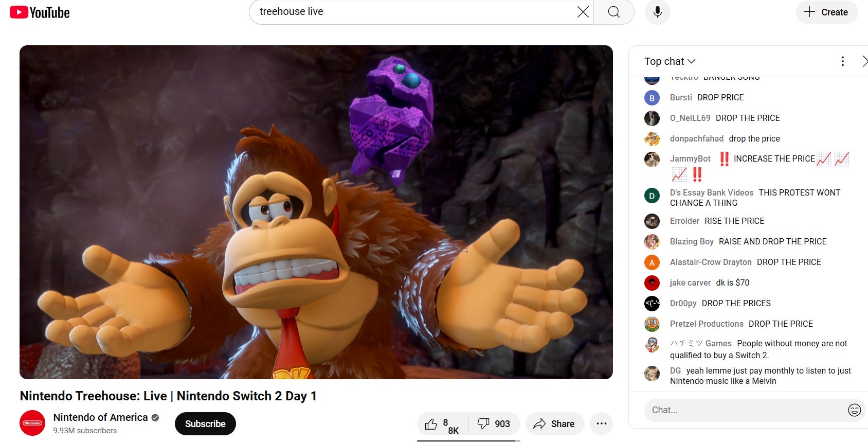Click O_NeiLL69's avatar in chat
The height and width of the screenshot is (442, 868).
(652, 118)
